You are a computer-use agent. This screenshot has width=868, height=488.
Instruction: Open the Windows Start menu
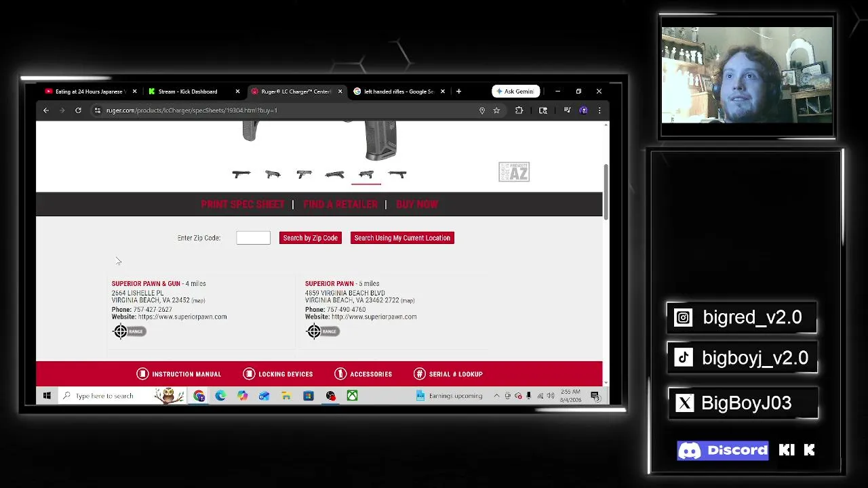tap(47, 396)
